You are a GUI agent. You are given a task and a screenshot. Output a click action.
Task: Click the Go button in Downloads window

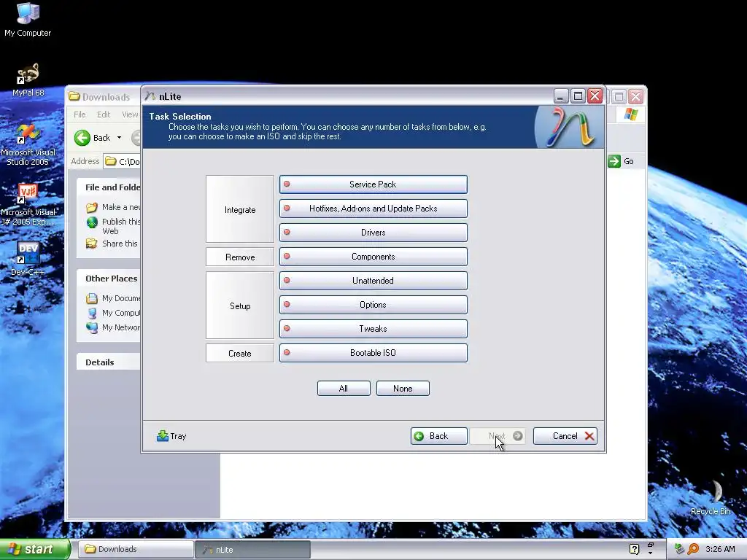point(621,161)
